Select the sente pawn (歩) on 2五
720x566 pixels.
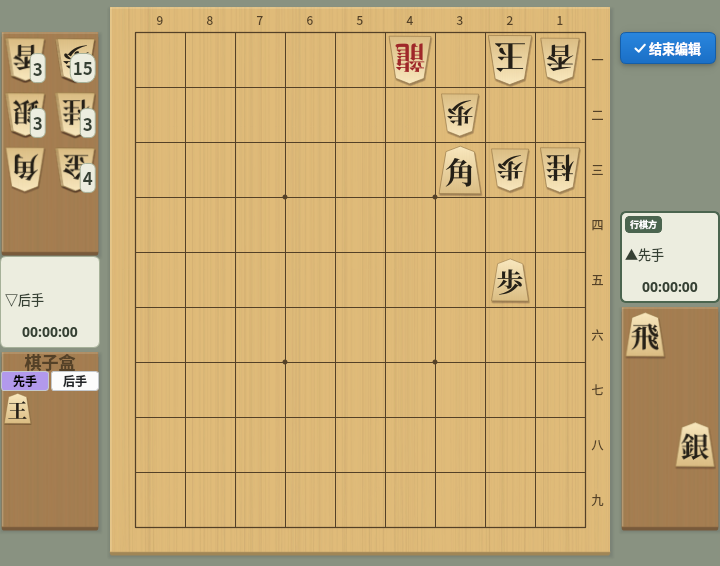coord(510,281)
